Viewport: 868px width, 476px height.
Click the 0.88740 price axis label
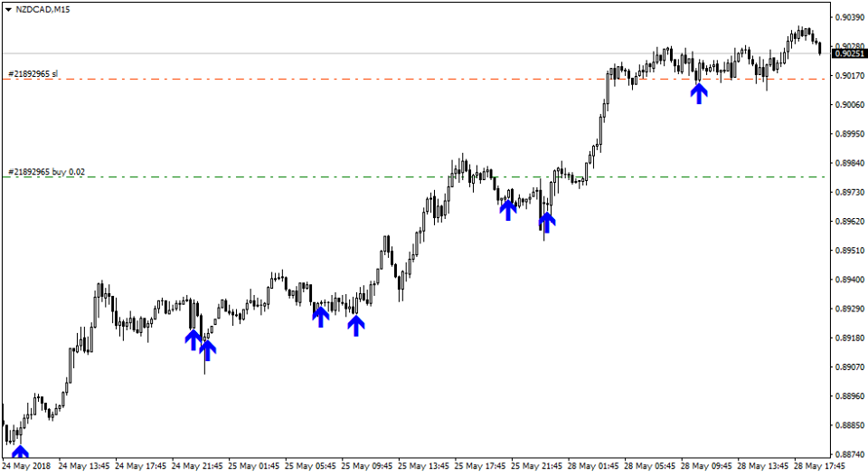point(849,454)
